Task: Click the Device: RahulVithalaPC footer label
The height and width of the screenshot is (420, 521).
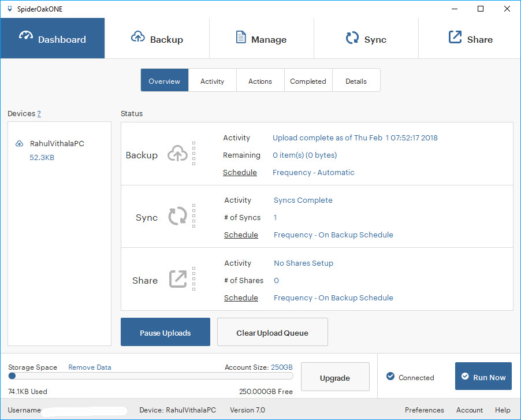Action: pos(178,410)
